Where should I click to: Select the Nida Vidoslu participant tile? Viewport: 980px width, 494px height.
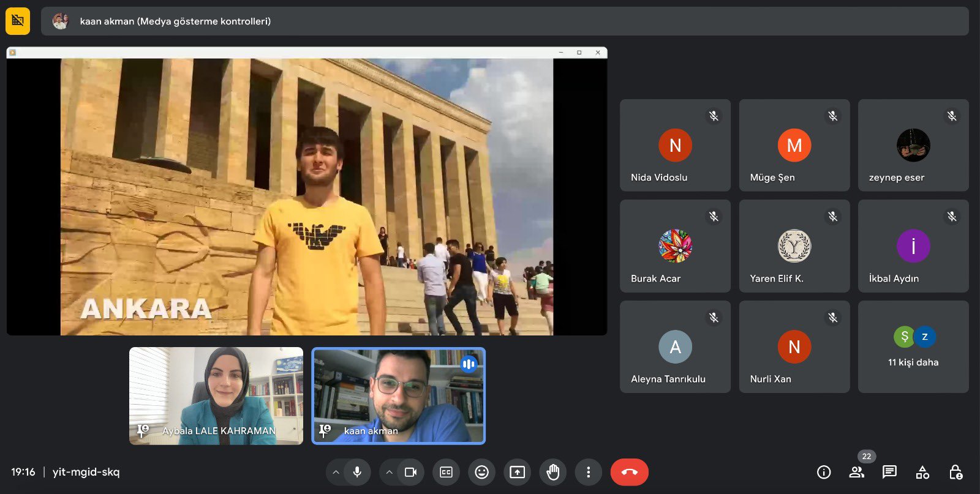click(x=675, y=146)
